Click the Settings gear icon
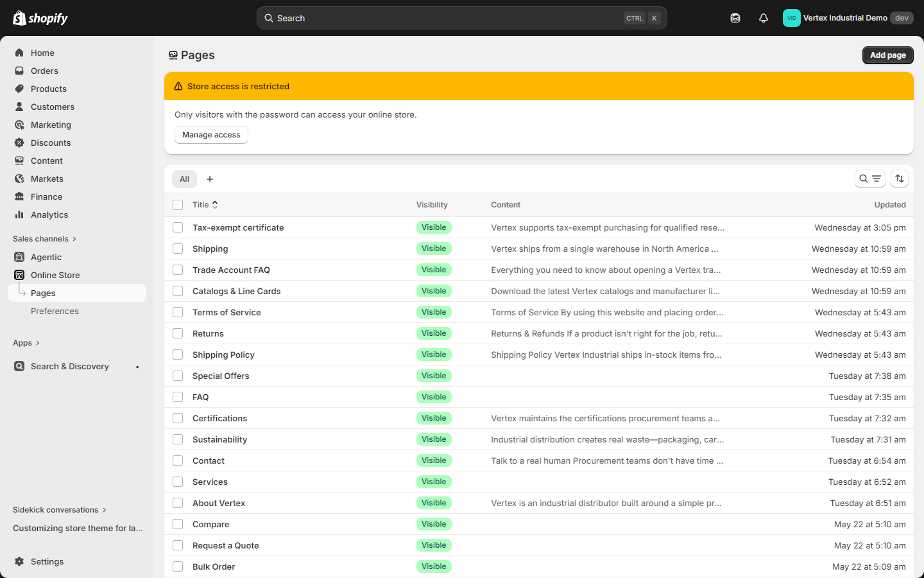The image size is (924, 578). (x=19, y=561)
